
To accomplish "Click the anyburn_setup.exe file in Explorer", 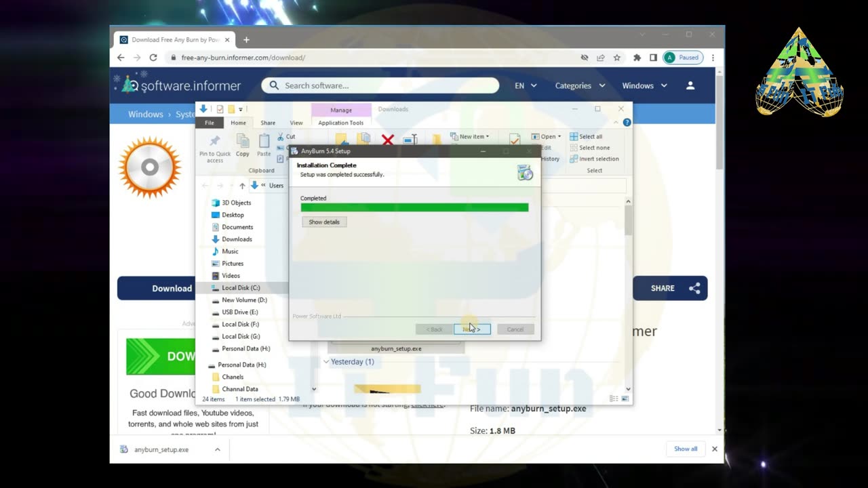I will coord(396,348).
